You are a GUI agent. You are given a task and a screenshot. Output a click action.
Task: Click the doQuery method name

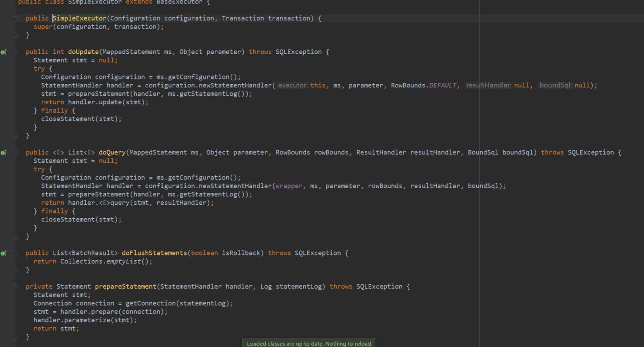112,152
